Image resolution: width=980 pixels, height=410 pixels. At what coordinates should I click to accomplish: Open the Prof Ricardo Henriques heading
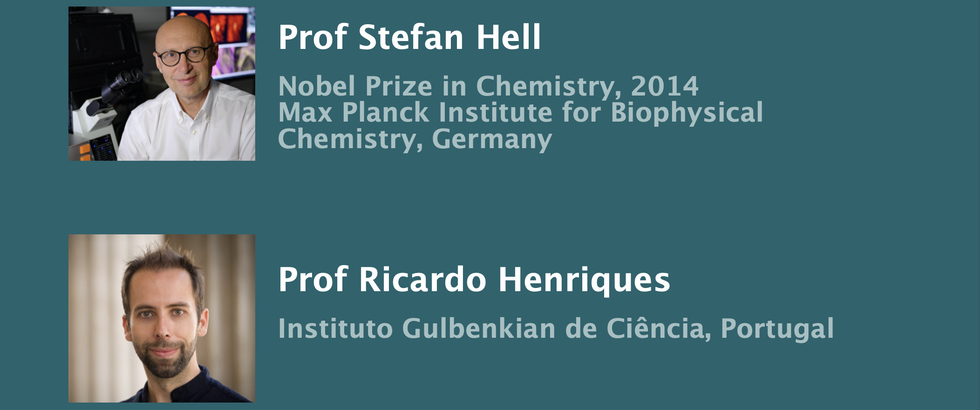[474, 280]
